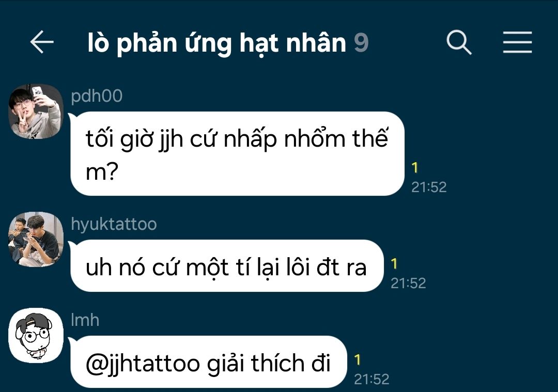This screenshot has height=392, width=558.
Task: Tap the 21:52 timestamp of hyuktattoo's message
Action: (408, 283)
